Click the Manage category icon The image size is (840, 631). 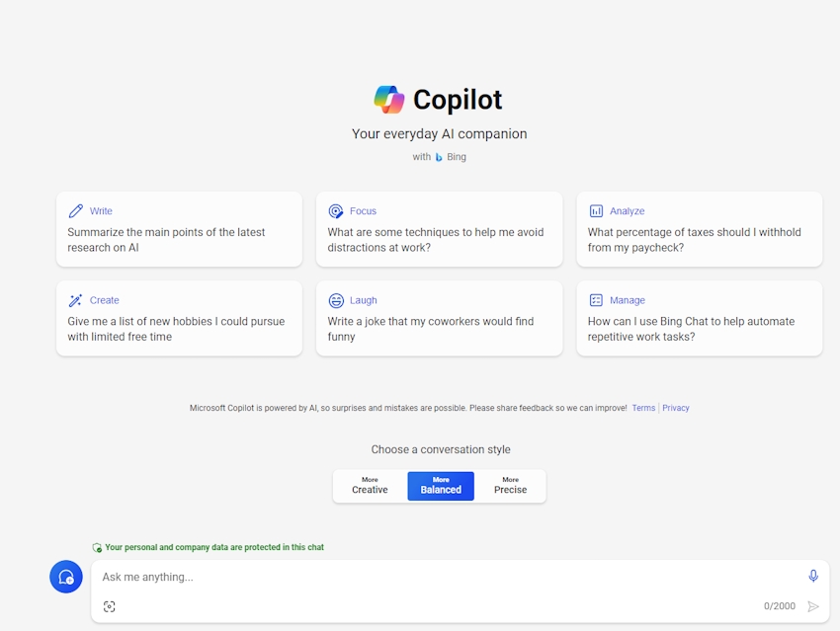(x=596, y=300)
